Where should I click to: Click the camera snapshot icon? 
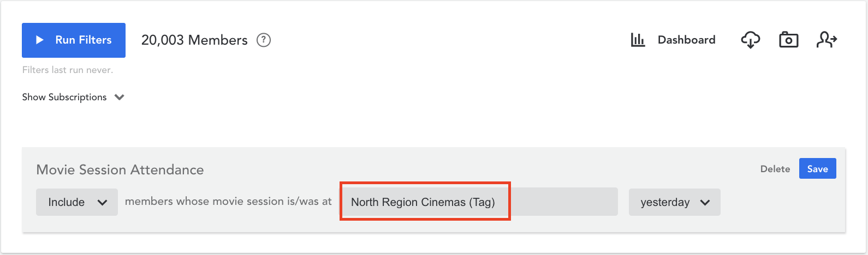click(788, 40)
